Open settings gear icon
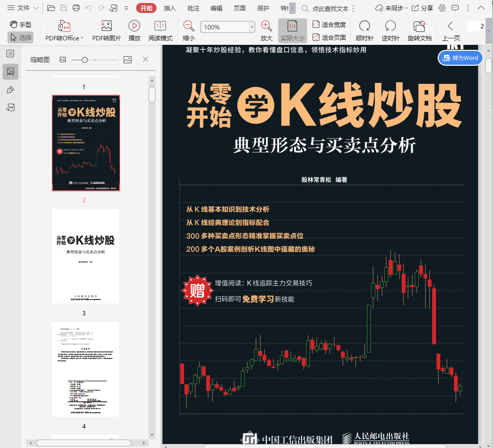 [x=442, y=8]
